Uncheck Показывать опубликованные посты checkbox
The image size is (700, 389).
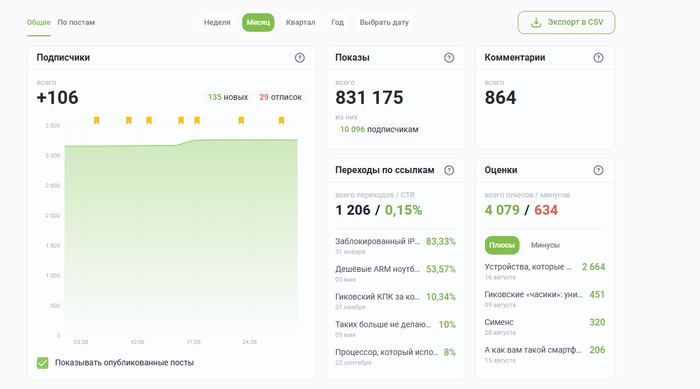tap(42, 363)
